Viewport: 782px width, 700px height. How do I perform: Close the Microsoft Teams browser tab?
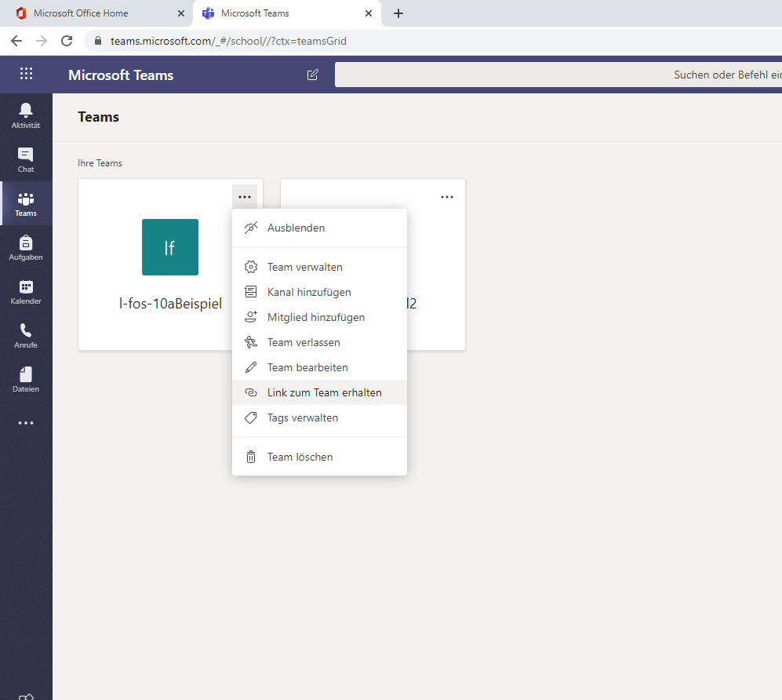[x=369, y=13]
